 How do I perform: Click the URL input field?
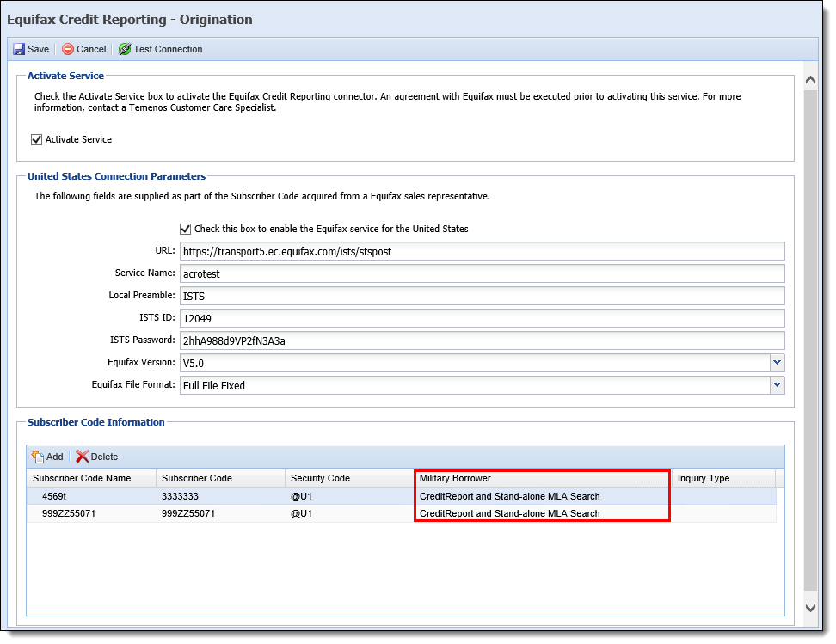pos(482,251)
